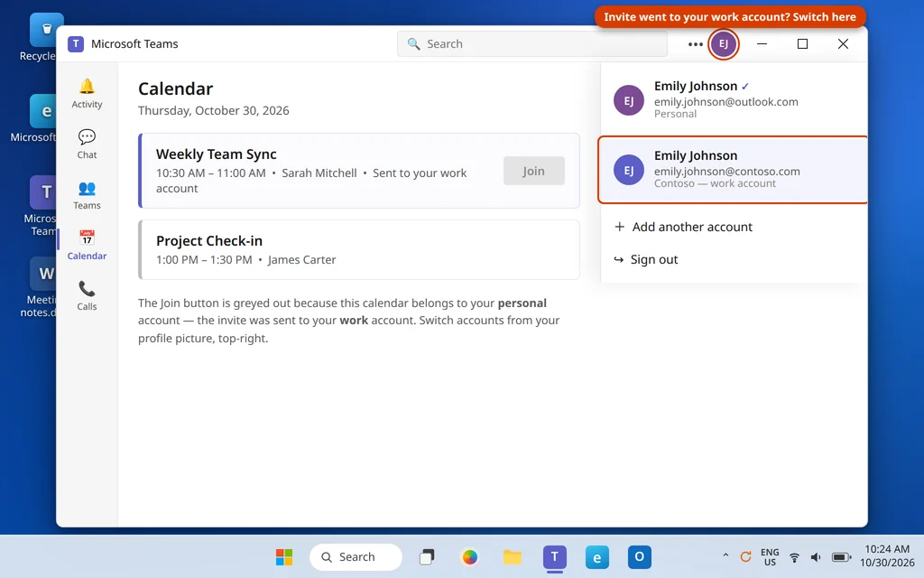Click the volume speaker tray icon

pos(816,557)
